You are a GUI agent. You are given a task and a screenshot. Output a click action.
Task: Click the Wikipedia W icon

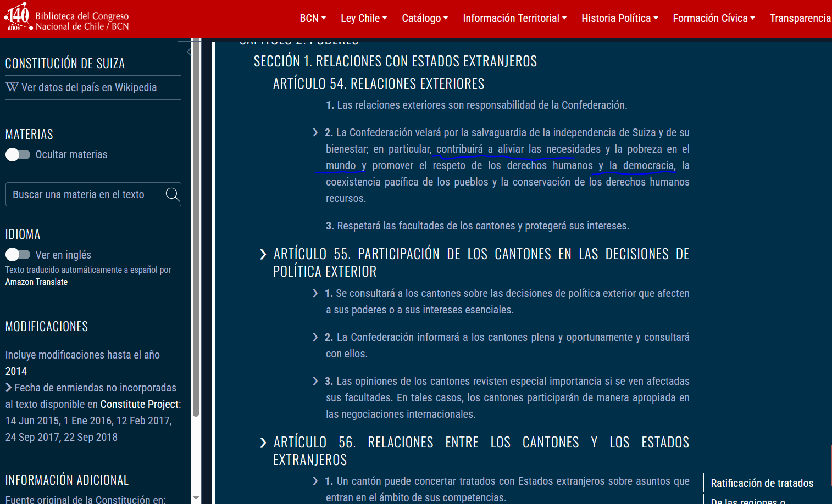12,87
